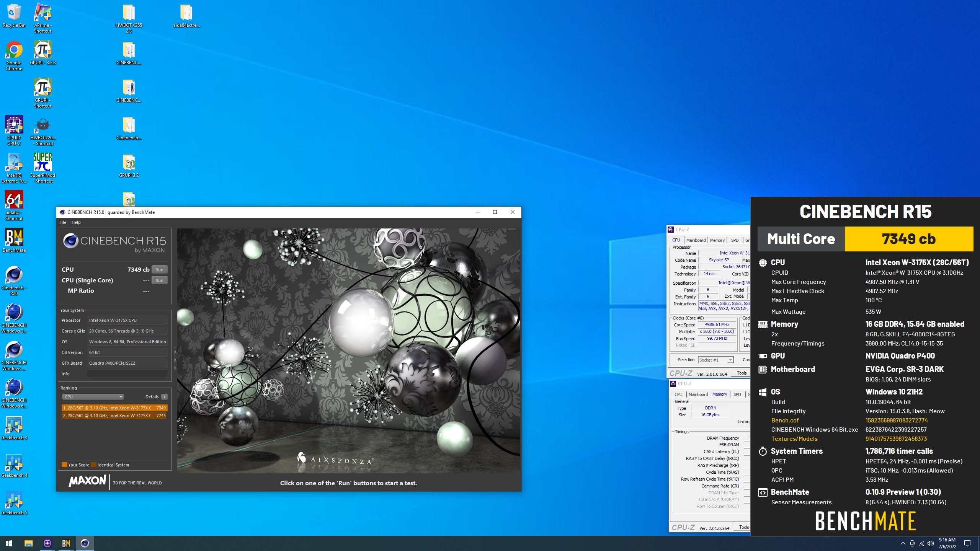Open SuperPiMod Shortcut desktop icon
This screenshot has height=551, width=980.
(42, 168)
